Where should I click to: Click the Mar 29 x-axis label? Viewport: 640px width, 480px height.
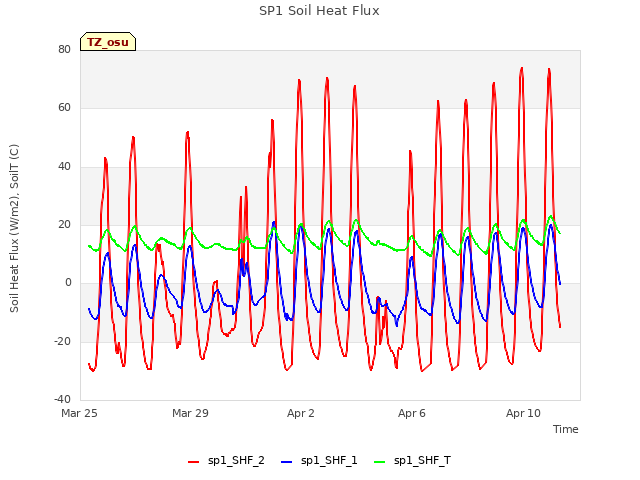tap(190, 413)
